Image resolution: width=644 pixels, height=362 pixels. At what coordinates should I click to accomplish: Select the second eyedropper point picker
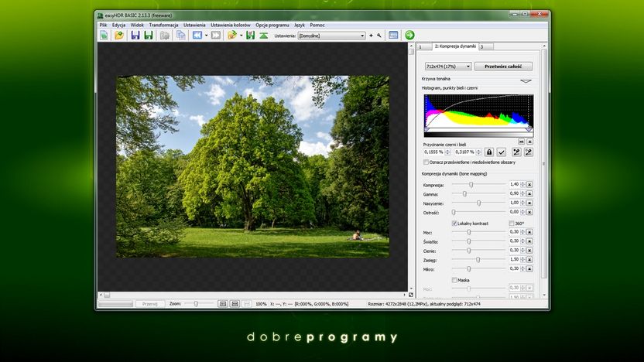tap(529, 152)
